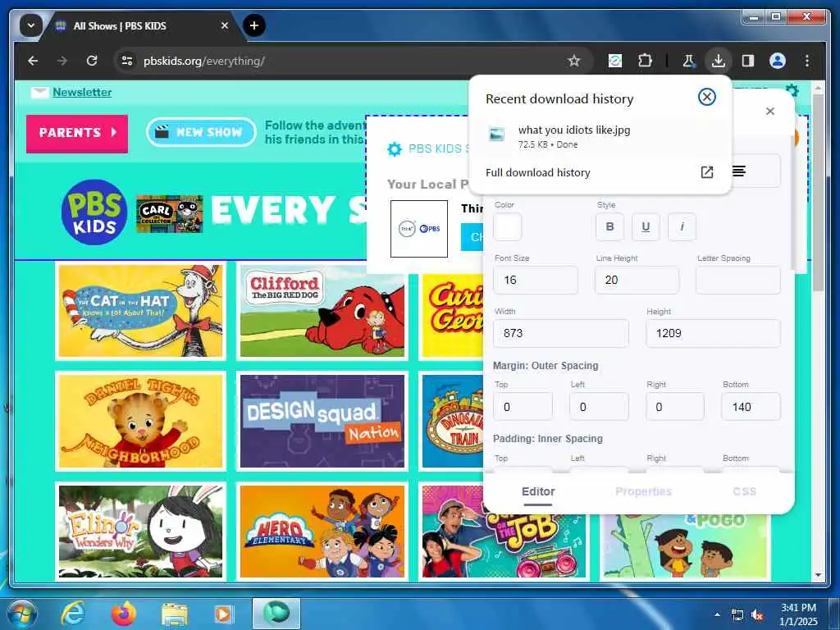This screenshot has height=630, width=840.
Task: Open the profile avatar menu
Action: coord(778,61)
